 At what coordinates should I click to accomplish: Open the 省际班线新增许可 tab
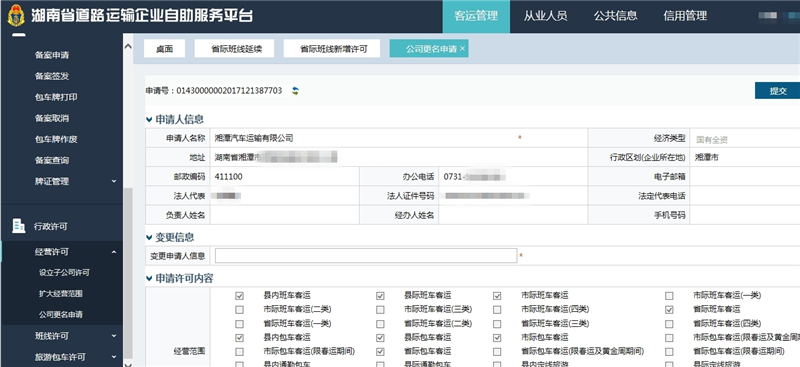point(332,49)
